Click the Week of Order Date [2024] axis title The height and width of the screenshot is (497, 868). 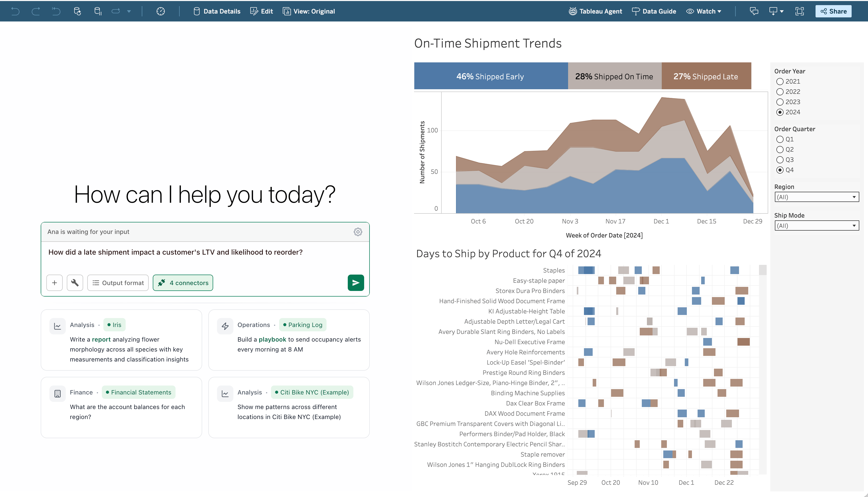click(x=604, y=235)
